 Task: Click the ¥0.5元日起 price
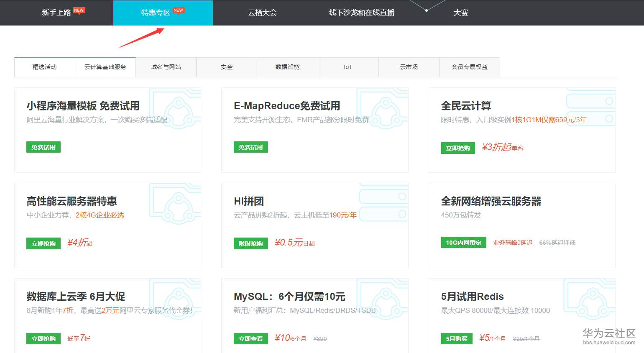tap(295, 243)
